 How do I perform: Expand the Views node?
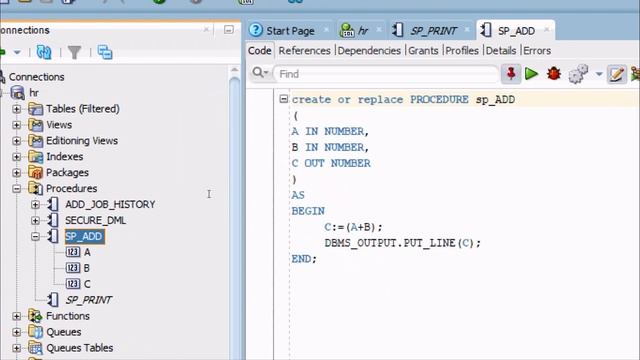pos(16,125)
